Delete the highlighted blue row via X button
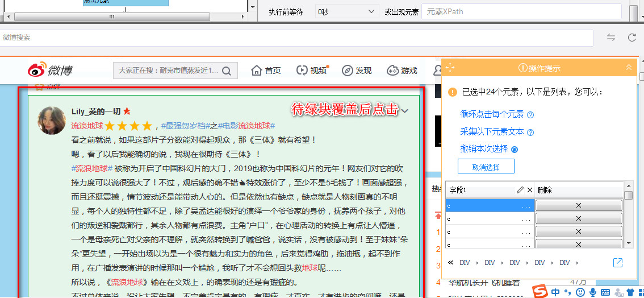The height and width of the screenshot is (298, 644). (x=579, y=205)
